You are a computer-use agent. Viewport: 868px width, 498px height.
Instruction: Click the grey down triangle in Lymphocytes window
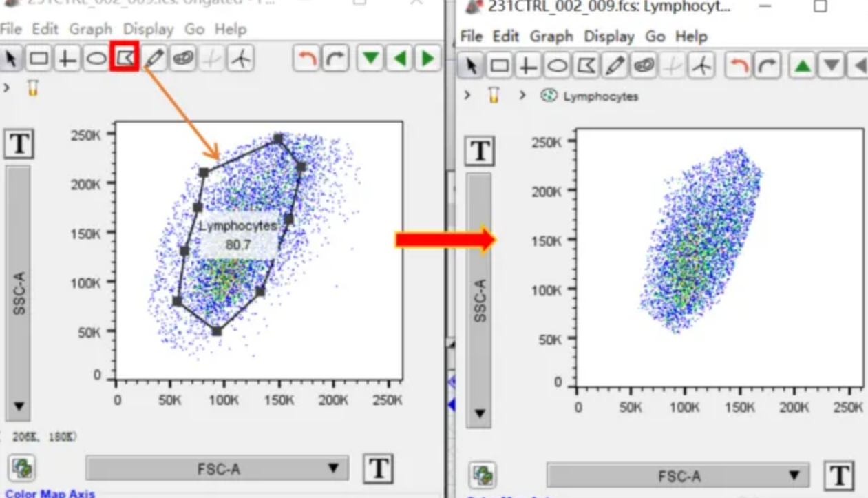click(832, 66)
